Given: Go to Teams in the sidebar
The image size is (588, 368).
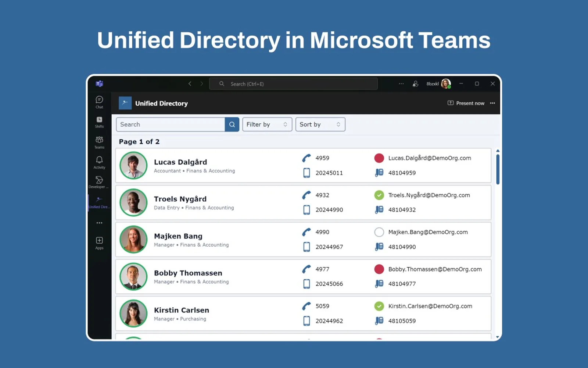Looking at the screenshot, I should coord(99,142).
